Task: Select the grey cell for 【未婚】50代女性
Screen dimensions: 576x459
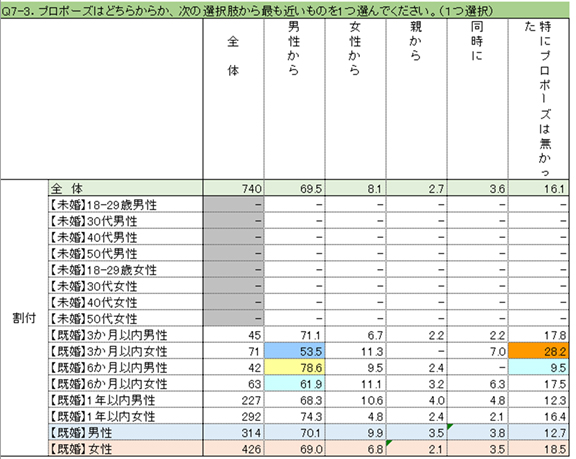Action: coord(233,318)
